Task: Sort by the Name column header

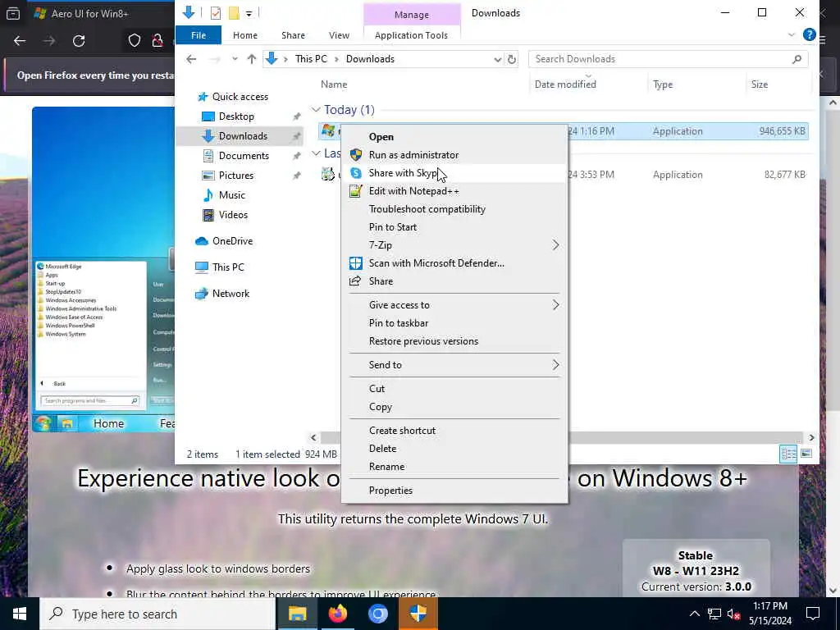Action: click(x=334, y=84)
